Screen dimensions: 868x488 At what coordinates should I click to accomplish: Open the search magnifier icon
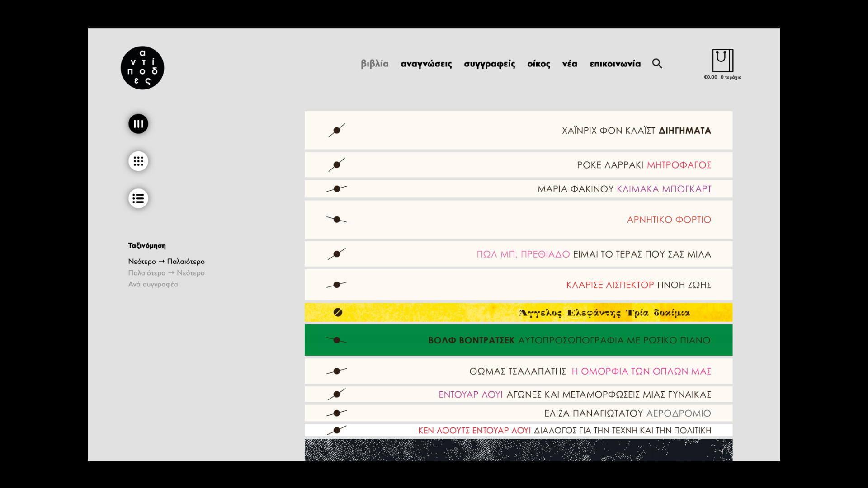(657, 64)
